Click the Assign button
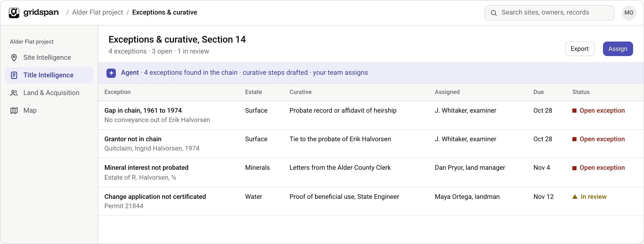The image size is (644, 244). [618, 49]
